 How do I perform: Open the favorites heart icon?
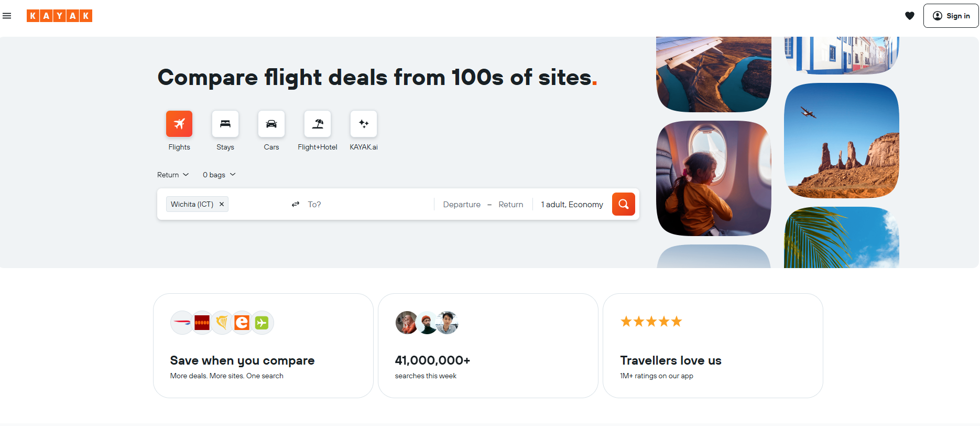(909, 16)
